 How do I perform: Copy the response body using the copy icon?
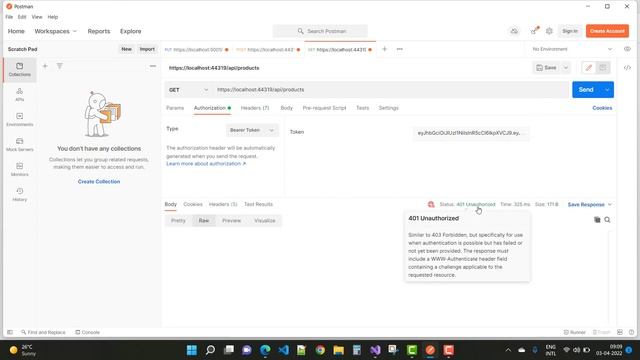click(597, 220)
